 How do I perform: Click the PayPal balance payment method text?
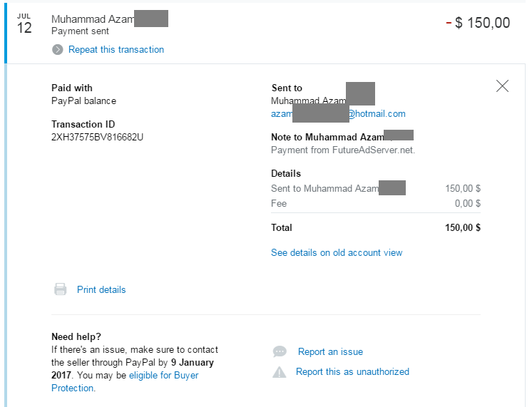coord(84,101)
